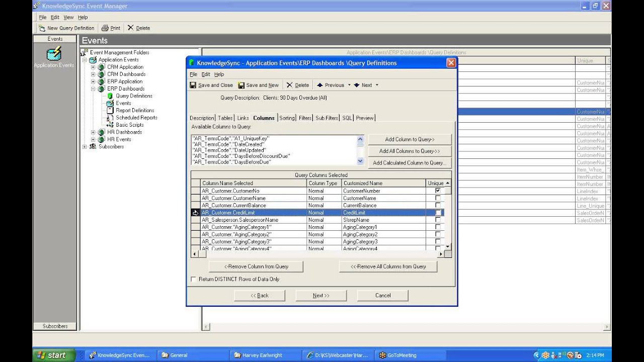Check Unique for CustomerName row

coord(438,198)
